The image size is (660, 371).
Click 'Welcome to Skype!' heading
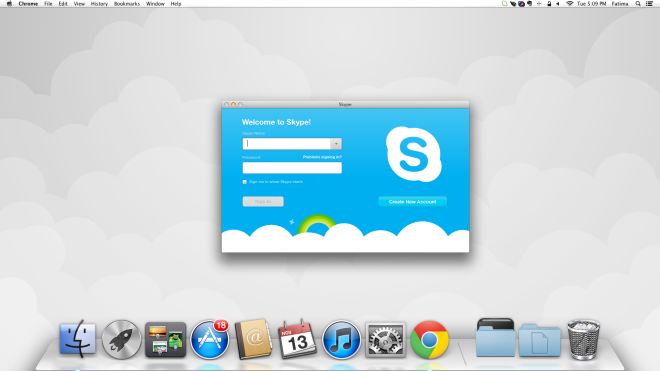[x=276, y=122]
